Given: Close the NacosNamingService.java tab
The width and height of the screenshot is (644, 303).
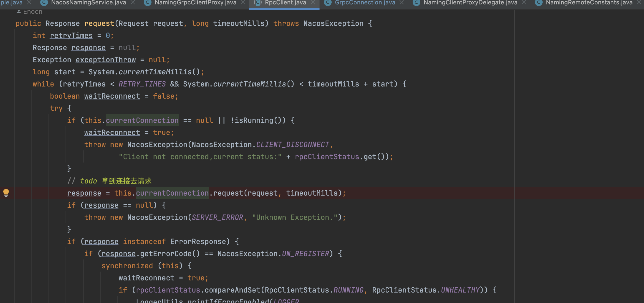Looking at the screenshot, I should pyautogui.click(x=133, y=2).
